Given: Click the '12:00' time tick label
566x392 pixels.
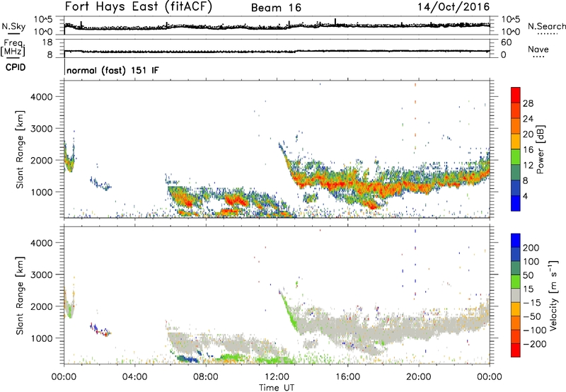Looking at the screenshot, I should pyautogui.click(x=277, y=377).
